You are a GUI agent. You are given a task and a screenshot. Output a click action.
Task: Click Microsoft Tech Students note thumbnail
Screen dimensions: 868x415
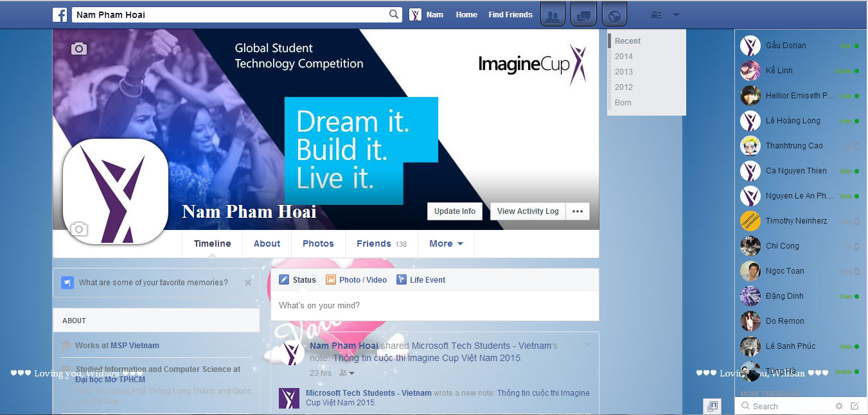(x=289, y=398)
